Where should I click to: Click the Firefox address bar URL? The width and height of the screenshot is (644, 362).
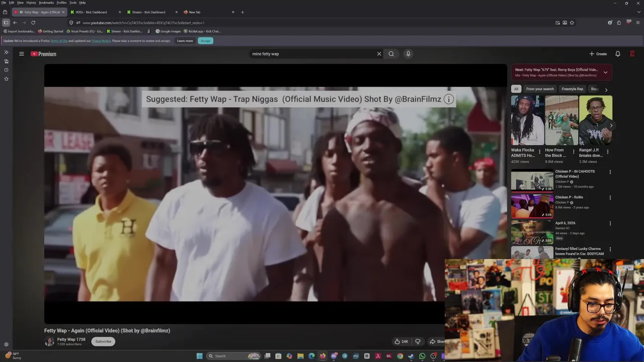click(143, 23)
